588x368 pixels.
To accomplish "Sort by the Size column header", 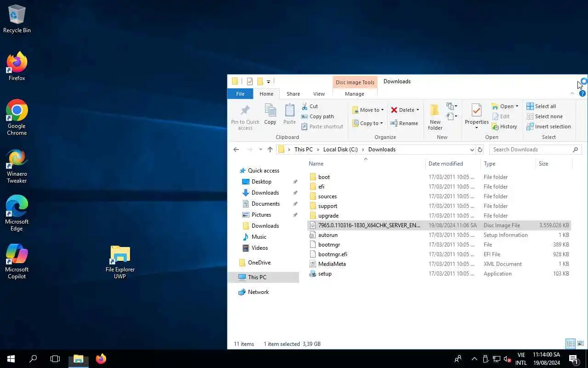I will [554, 164].
